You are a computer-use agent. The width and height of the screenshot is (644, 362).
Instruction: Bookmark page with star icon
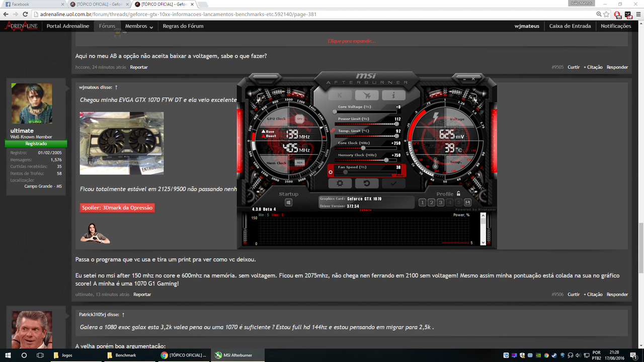coord(607,14)
